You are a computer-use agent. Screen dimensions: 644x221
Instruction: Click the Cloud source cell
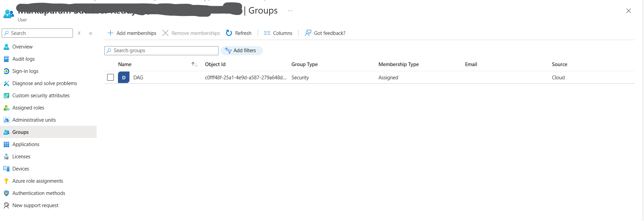[x=558, y=78]
